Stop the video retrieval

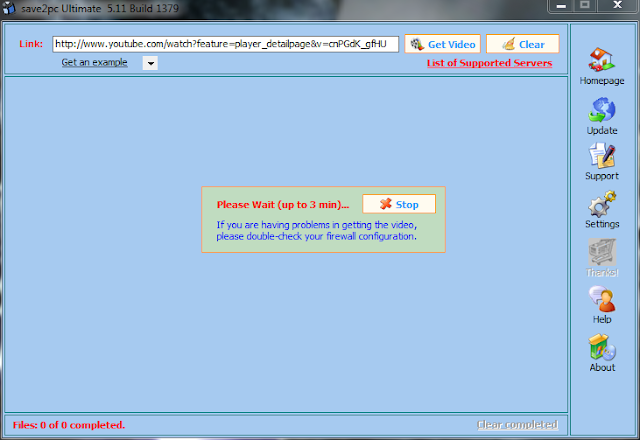pos(399,204)
